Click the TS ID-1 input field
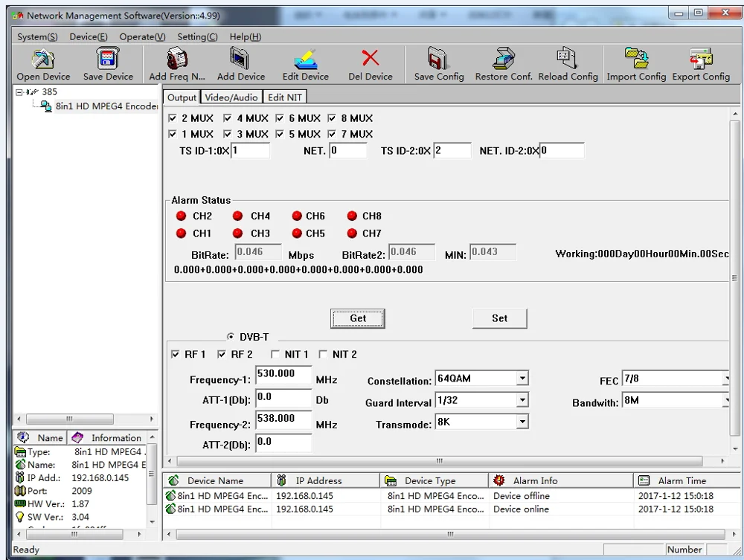This screenshot has width=744, height=560. [250, 151]
